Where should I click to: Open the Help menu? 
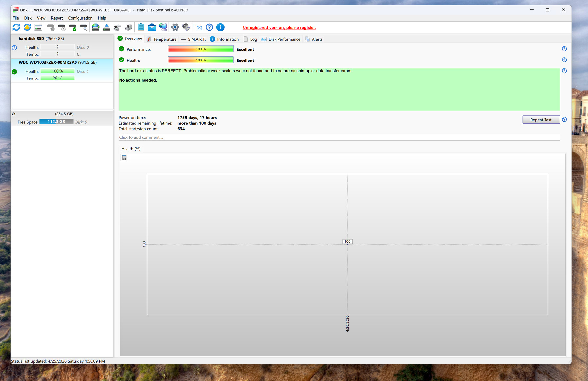coord(102,18)
